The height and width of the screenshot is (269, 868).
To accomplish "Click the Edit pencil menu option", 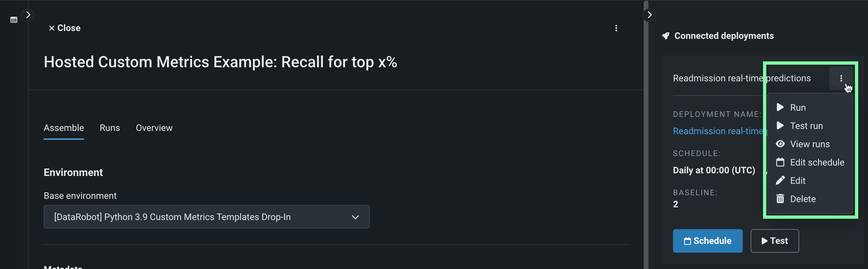I will [x=797, y=181].
